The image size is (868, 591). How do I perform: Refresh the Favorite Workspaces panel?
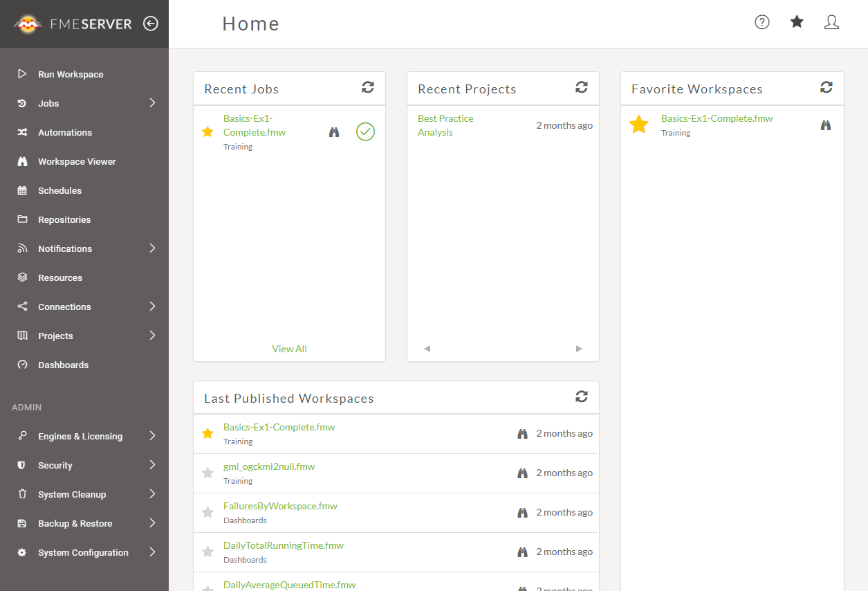coord(827,87)
